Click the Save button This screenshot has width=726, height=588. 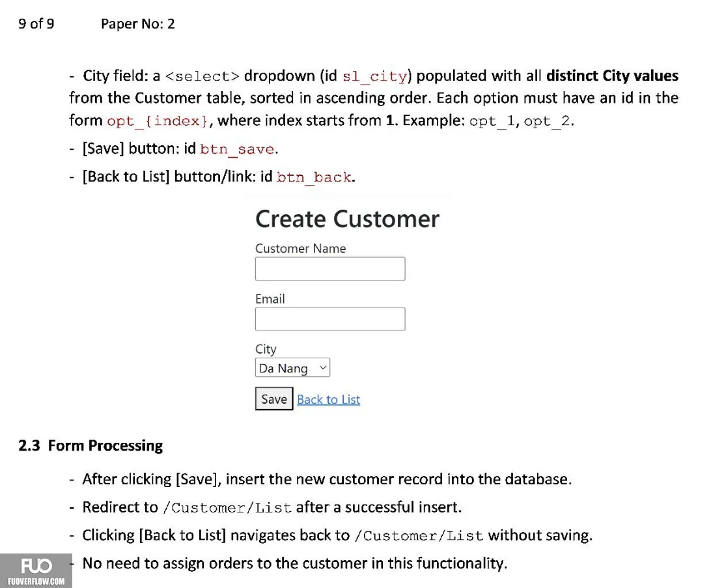pyautogui.click(x=274, y=399)
